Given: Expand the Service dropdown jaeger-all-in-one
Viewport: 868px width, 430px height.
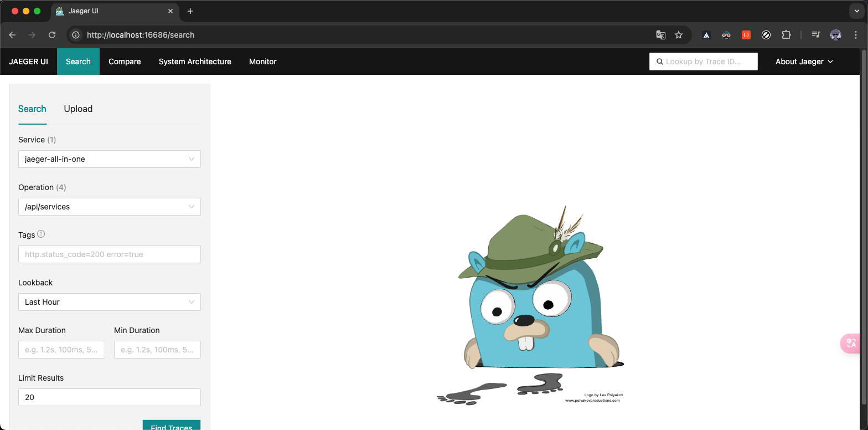Looking at the screenshot, I should pos(110,159).
